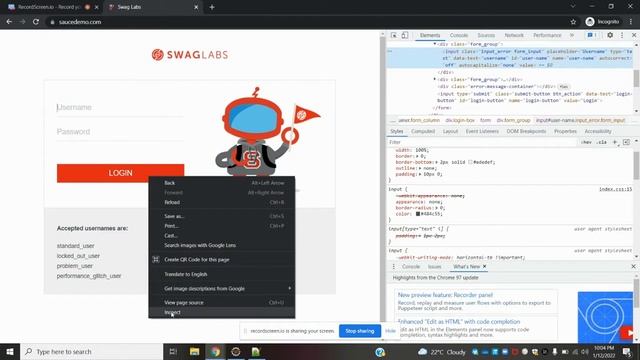Viewport: 640px width, 360px height.
Task: Open the drawer's three-dot menu beside Console
Action: (x=393, y=267)
